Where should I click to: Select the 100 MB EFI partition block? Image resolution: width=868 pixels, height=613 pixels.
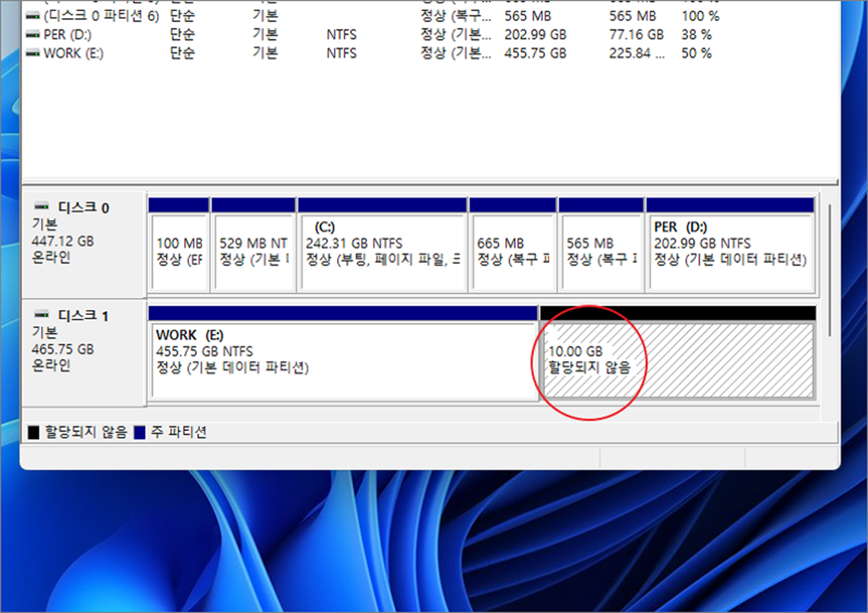[x=178, y=244]
